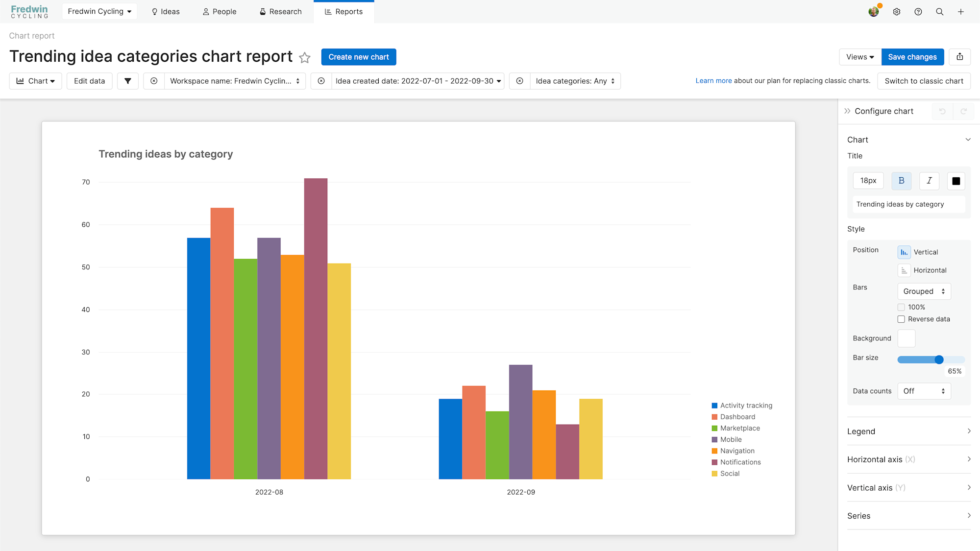Open the Research section

pyautogui.click(x=280, y=11)
